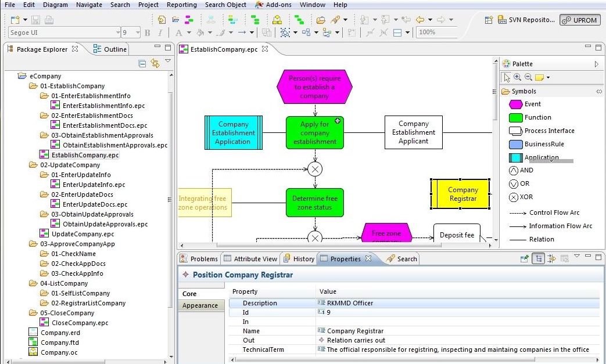Image resolution: width=606 pixels, height=364 pixels.
Task: Click the Collapse All icon in Package Explorer
Action: 142,64
